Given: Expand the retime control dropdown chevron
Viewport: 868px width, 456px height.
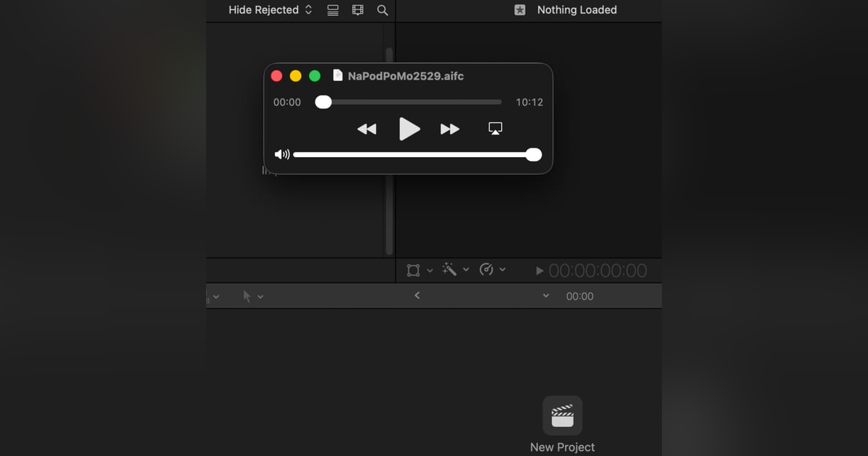Looking at the screenshot, I should [503, 269].
